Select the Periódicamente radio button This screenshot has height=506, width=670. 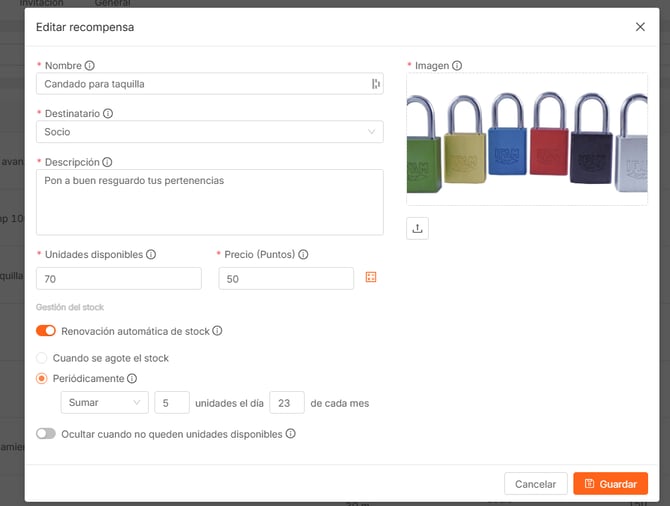(x=42, y=379)
